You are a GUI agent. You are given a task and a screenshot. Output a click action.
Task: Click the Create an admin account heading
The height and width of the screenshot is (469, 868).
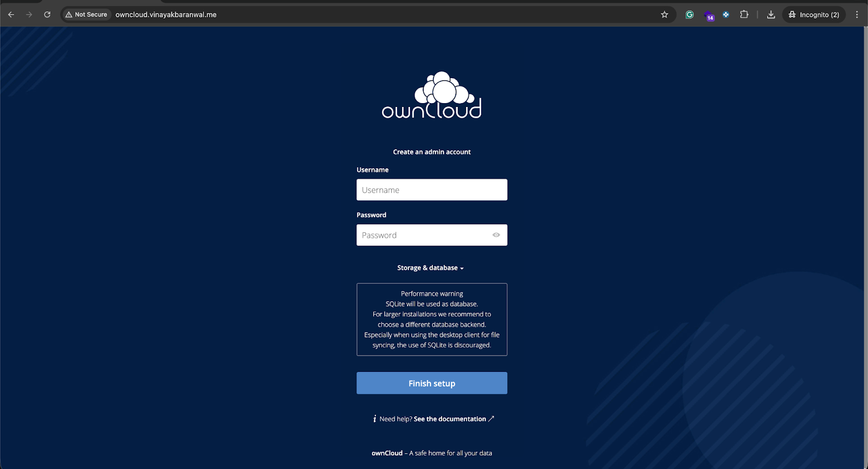432,152
